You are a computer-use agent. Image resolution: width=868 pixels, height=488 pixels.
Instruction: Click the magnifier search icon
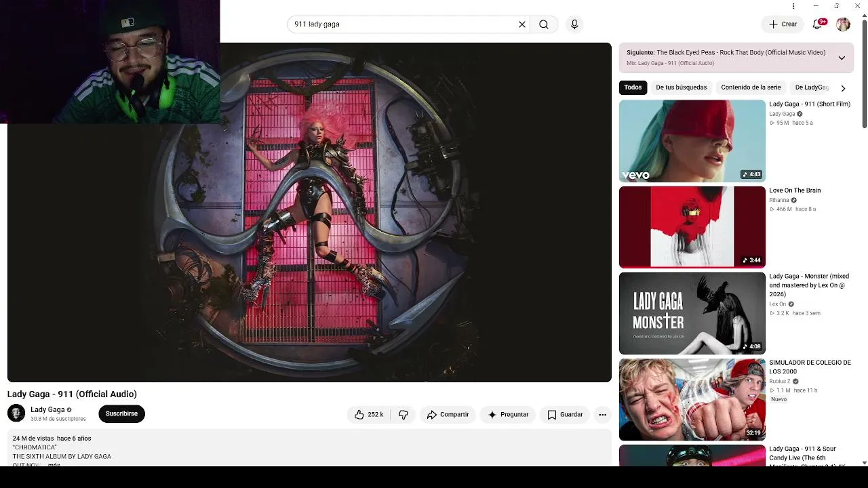(x=544, y=24)
